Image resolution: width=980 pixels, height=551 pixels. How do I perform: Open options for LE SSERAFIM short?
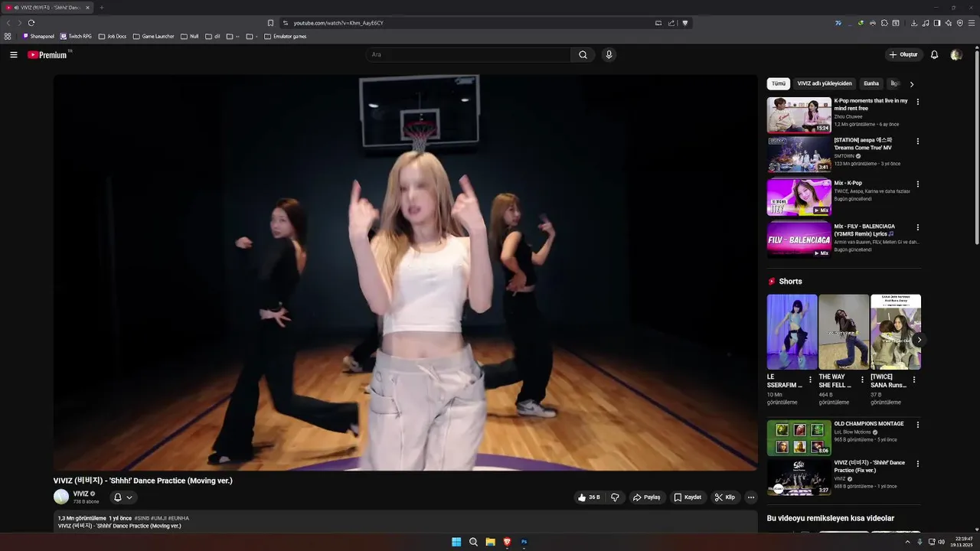(810, 380)
